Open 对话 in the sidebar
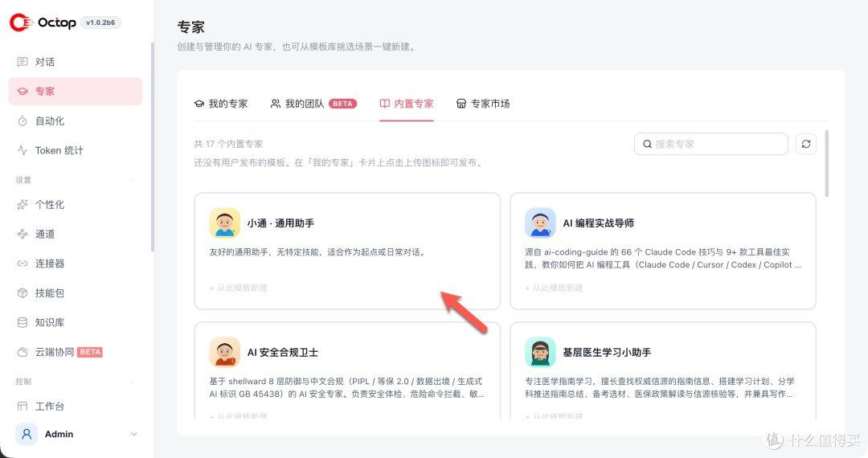 pos(76,62)
